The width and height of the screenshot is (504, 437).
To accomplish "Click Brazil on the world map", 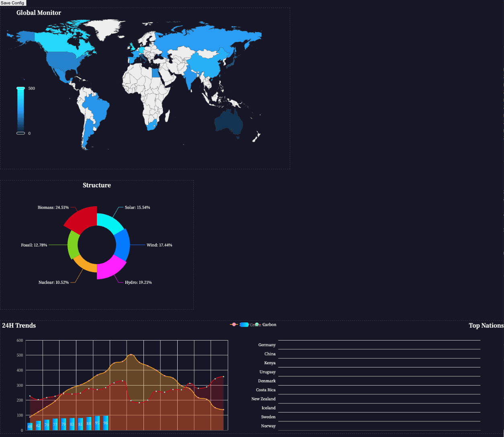I will pyautogui.click(x=98, y=107).
